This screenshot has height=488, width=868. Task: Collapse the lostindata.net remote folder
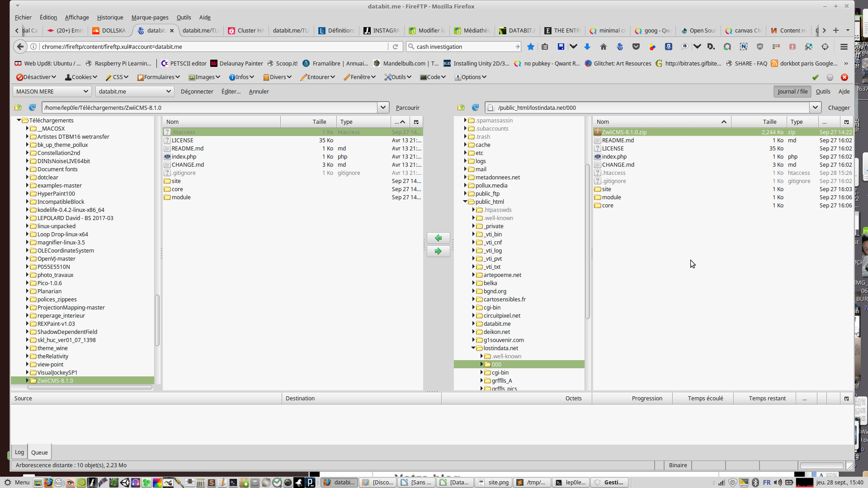coord(473,348)
